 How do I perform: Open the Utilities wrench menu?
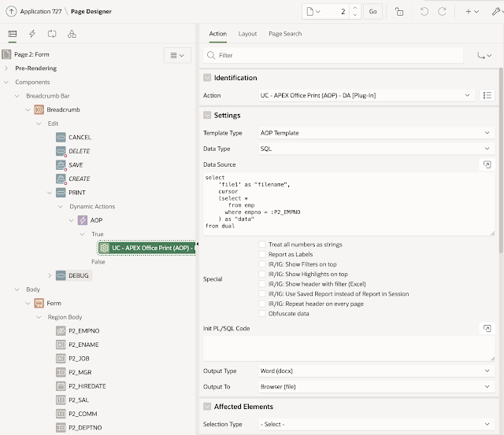(498, 12)
